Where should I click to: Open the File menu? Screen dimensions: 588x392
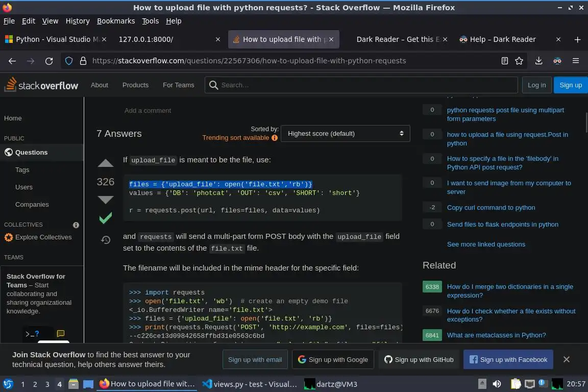(9, 21)
